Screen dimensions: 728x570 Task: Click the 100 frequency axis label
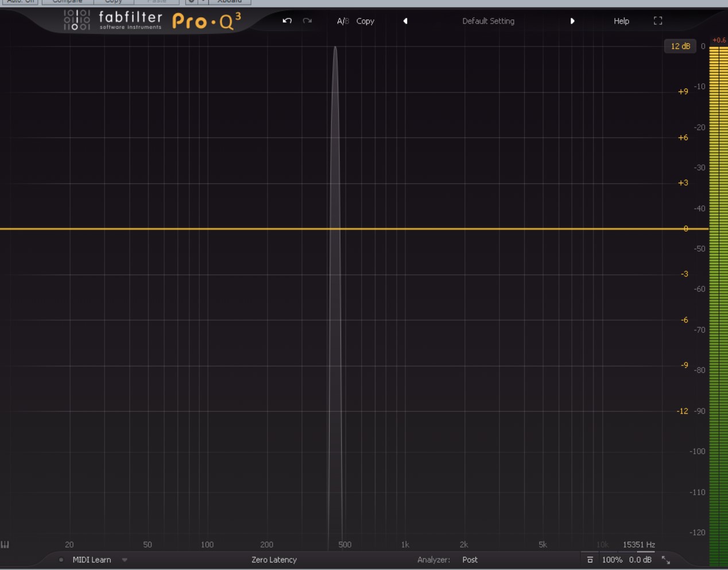tap(207, 544)
